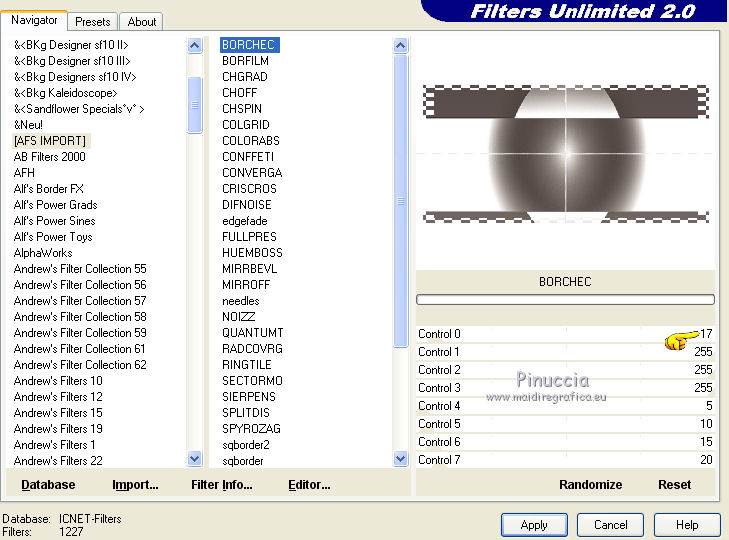Select the CHGRAD filter
This screenshot has width=729, height=540.
pos(245,77)
